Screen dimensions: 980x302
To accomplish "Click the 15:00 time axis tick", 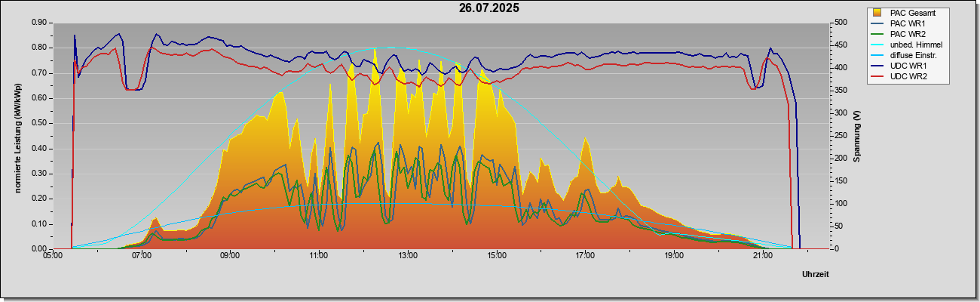I will [x=497, y=256].
